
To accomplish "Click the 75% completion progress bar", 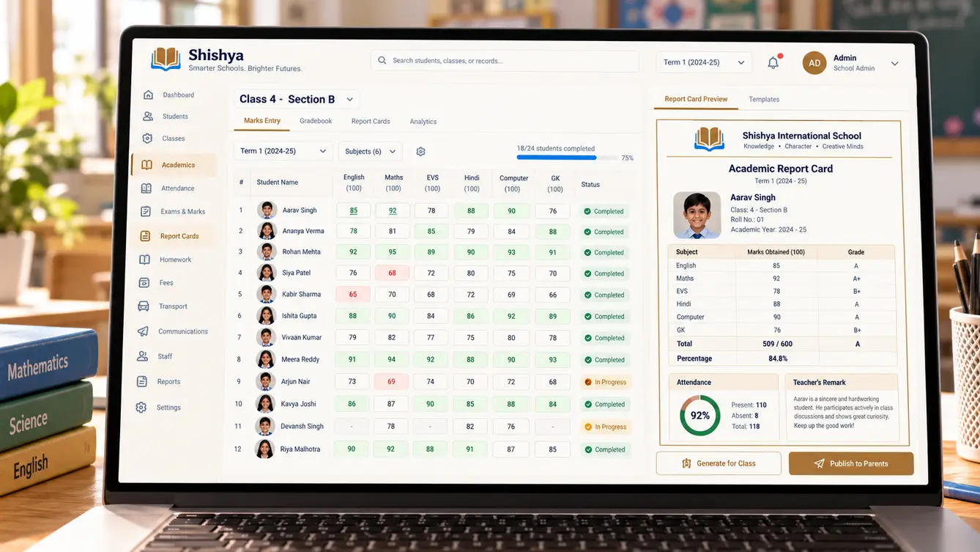I will 567,157.
